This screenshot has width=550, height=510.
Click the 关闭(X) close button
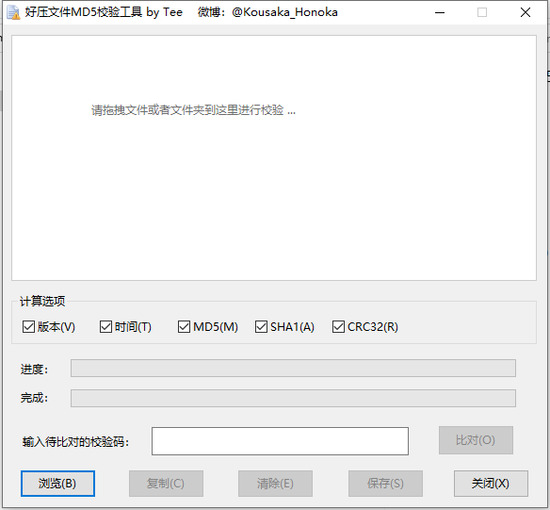(491, 483)
